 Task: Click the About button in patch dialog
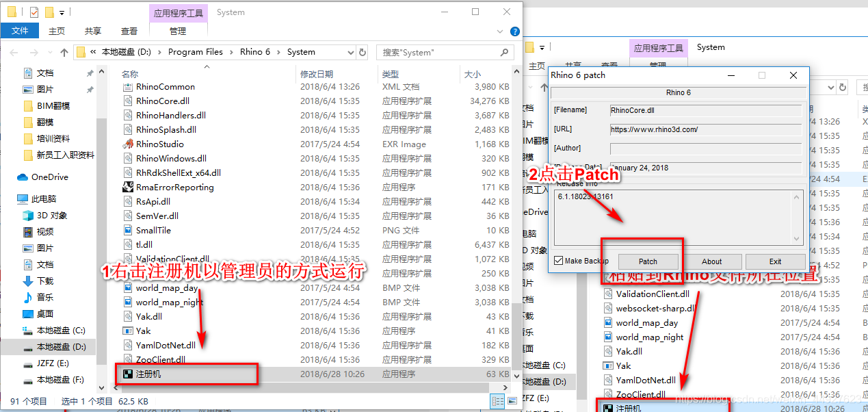point(711,261)
